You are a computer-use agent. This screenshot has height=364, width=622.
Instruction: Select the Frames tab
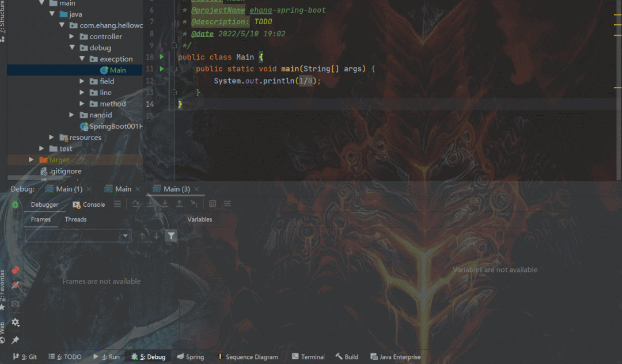pyautogui.click(x=41, y=219)
